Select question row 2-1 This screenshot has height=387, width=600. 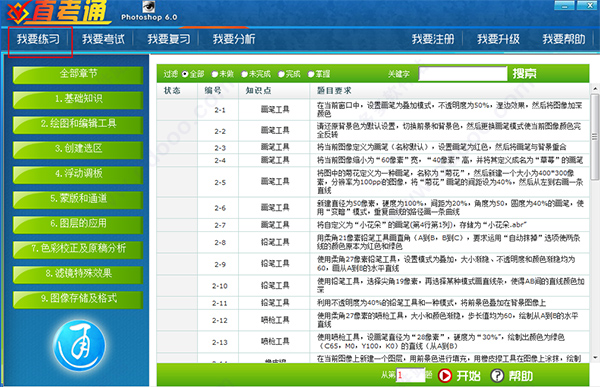point(373,109)
